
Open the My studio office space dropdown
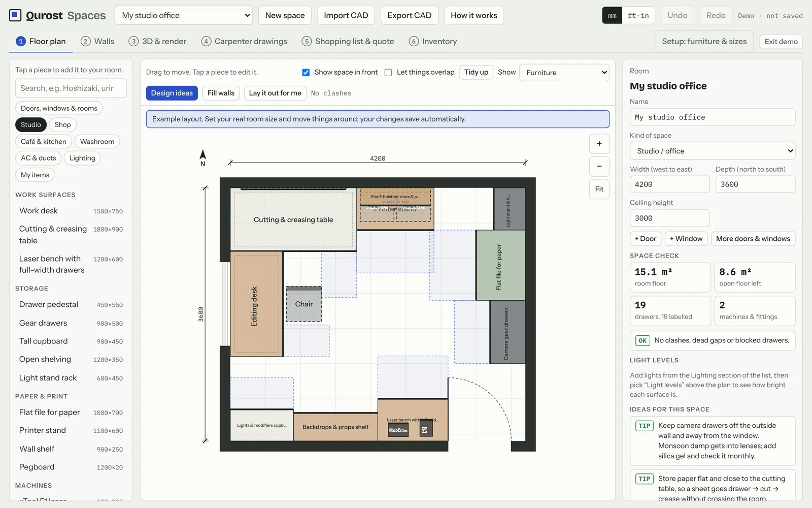[x=184, y=15]
